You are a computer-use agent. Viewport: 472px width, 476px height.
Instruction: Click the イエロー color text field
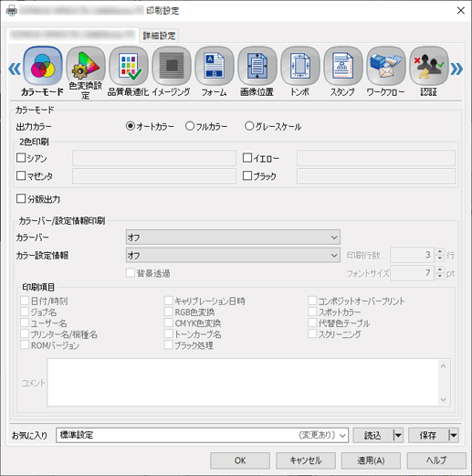(376, 158)
